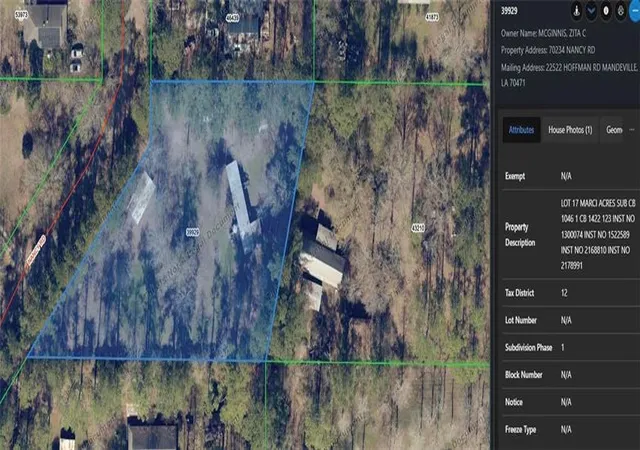
Task: Open the House Photos (1) tab
Action: (570, 130)
